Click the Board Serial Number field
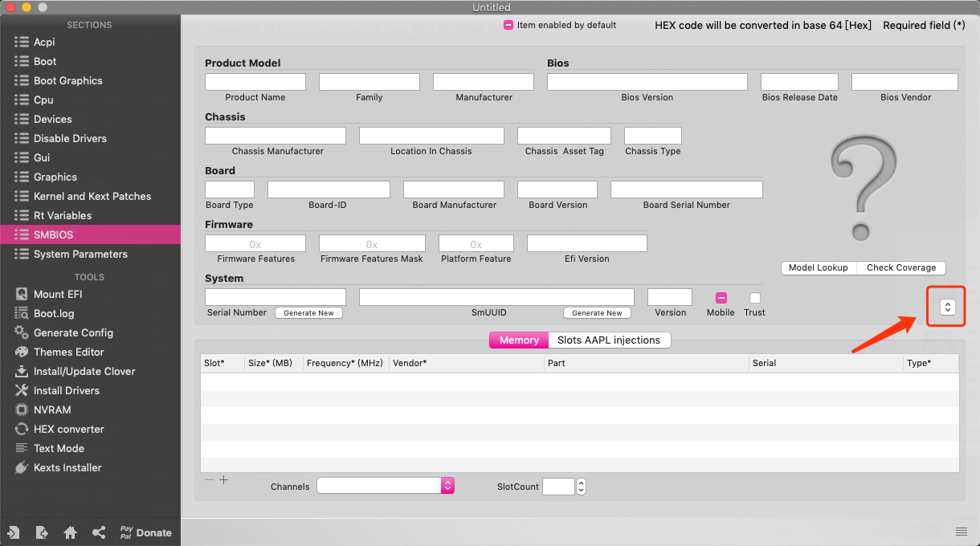 687,189
